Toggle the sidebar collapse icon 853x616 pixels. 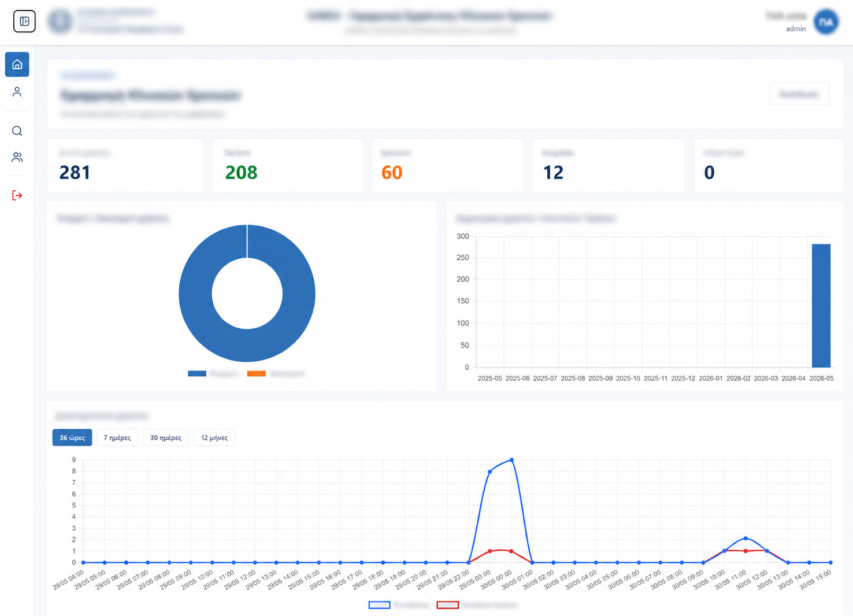(x=24, y=21)
